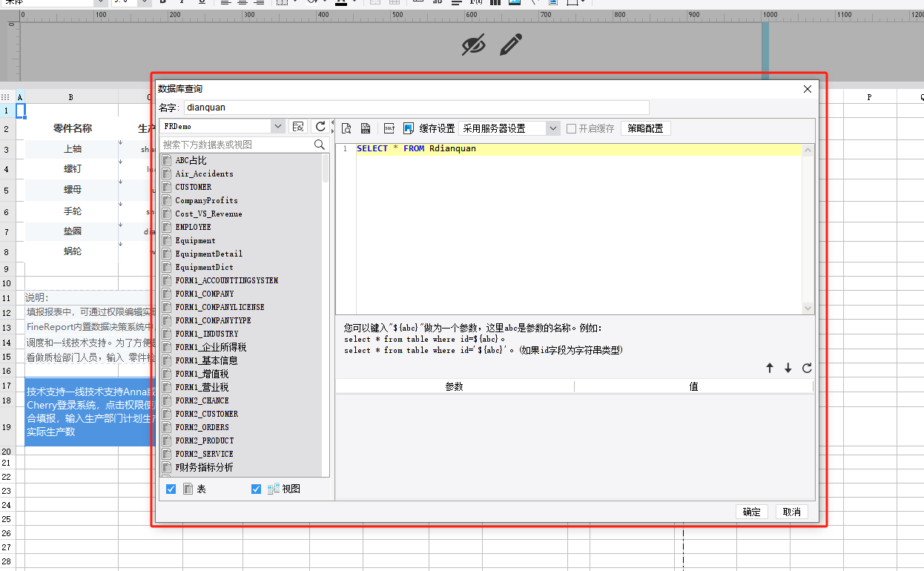This screenshot has width=924, height=571.
Task: Click the 值 column header
Action: coord(693,386)
